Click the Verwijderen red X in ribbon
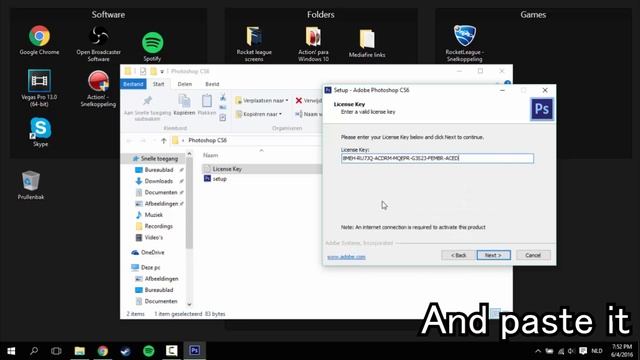 pos(299,100)
